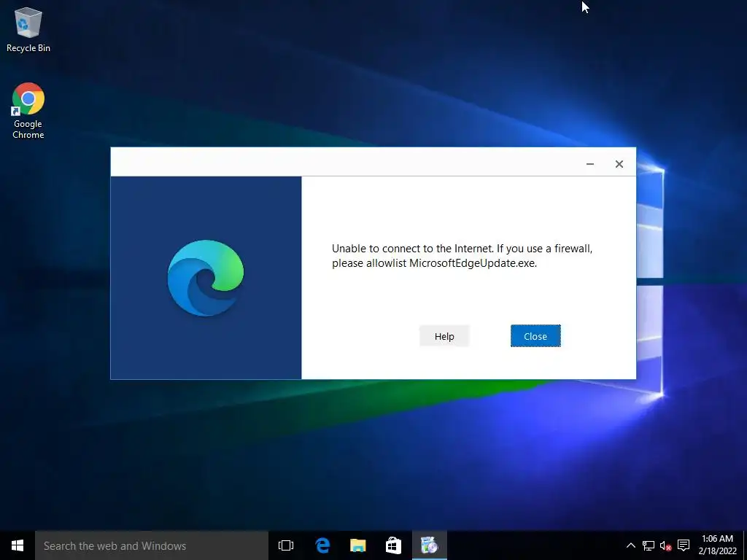The width and height of the screenshot is (747, 560).
Task: Minimize the Edge installer dialog
Action: 589,164
